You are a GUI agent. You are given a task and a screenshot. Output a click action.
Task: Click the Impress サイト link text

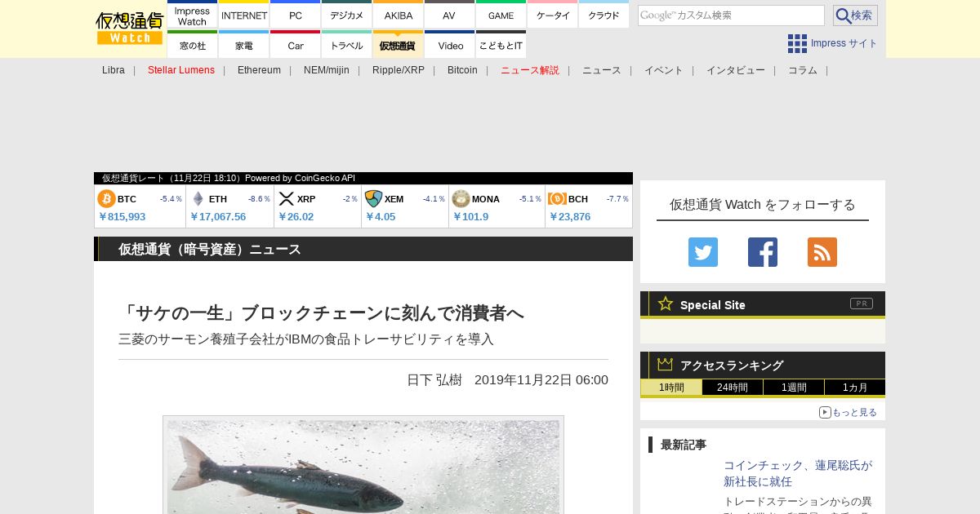tap(844, 43)
